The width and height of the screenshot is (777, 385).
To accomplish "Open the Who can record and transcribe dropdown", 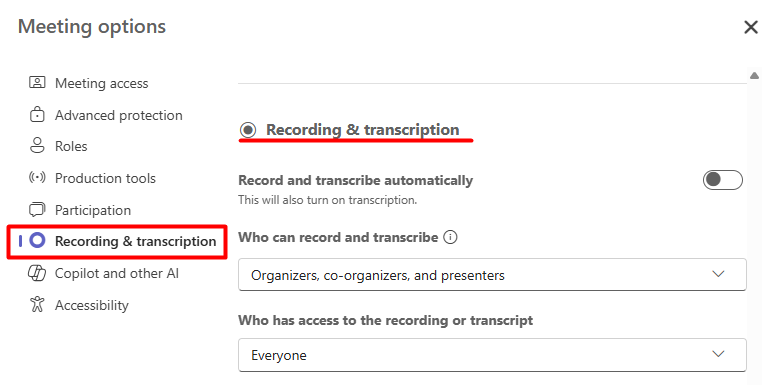I will [492, 275].
